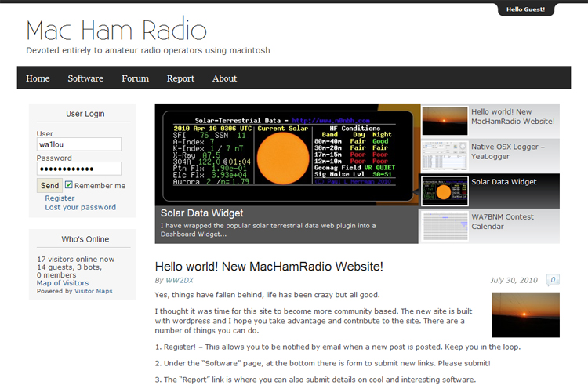Open the Forum section
This screenshot has height=389, width=588.
point(135,78)
